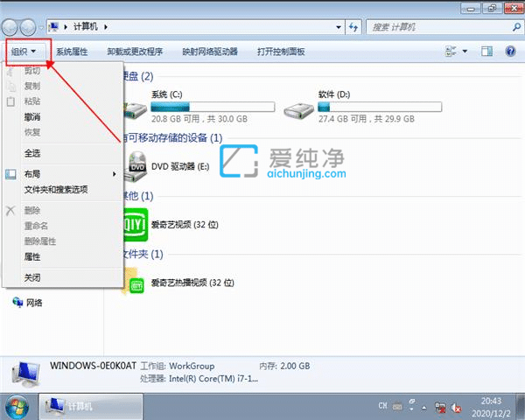525x420 pixels.
Task: Open 文件夹和搜索选项
Action: point(56,190)
